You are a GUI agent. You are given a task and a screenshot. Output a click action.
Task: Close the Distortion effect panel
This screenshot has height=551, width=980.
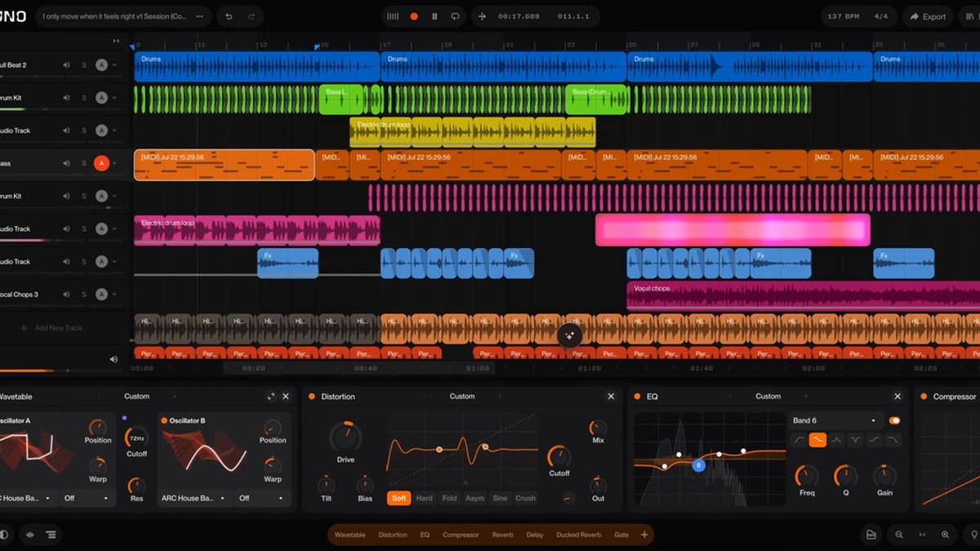pyautogui.click(x=611, y=396)
